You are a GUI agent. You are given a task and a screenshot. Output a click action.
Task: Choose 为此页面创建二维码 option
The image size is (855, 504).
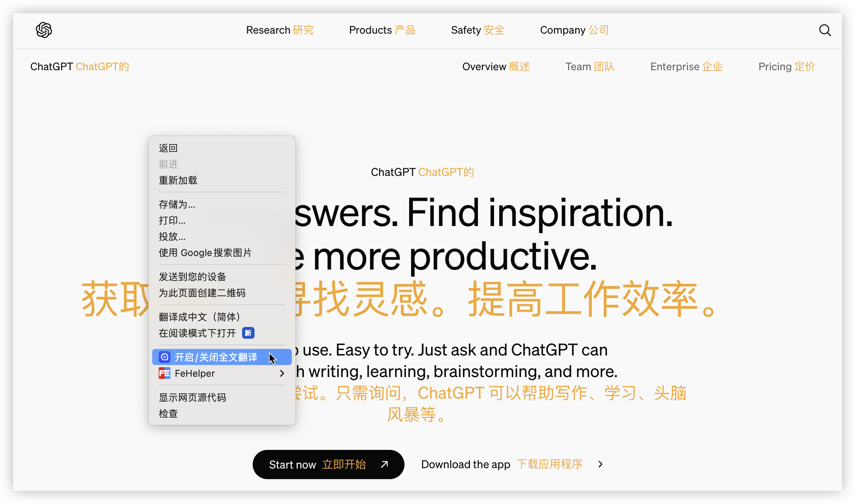(x=202, y=293)
